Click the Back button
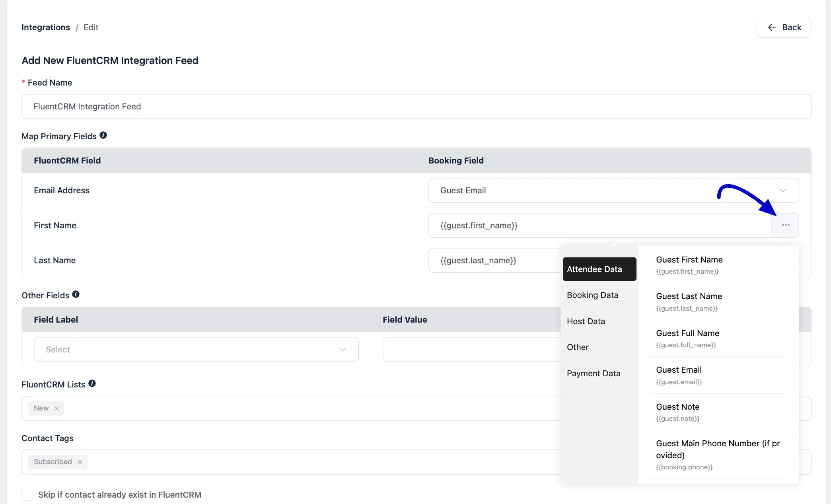Screen dimensions: 831x504 [784, 27]
